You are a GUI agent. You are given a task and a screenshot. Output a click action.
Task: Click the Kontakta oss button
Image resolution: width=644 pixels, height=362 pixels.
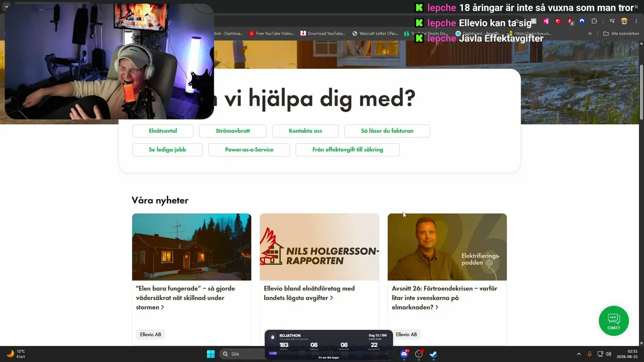(x=305, y=131)
